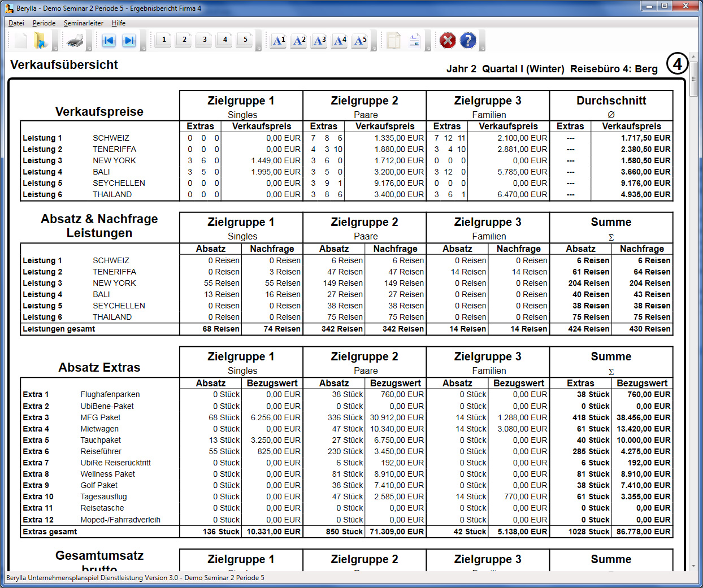Image resolution: width=703 pixels, height=588 pixels.
Task: Select the average price 1.717,50 EUR
Action: tap(645, 138)
